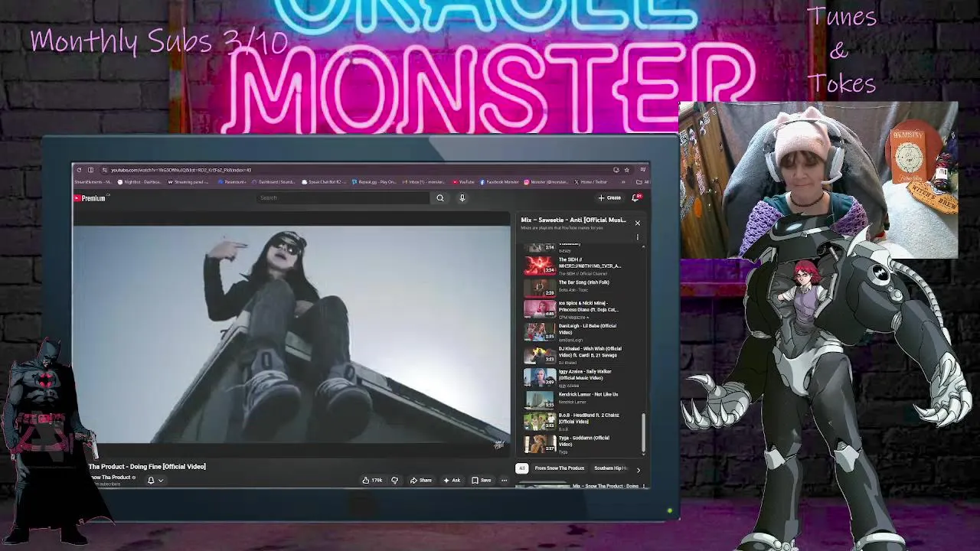Open the Repeat.gg bookmark

tap(374, 182)
